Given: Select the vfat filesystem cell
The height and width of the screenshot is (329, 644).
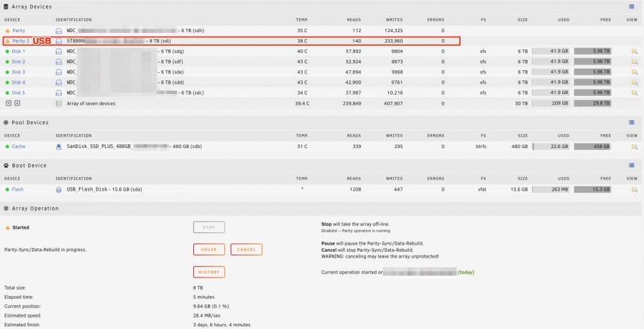Looking at the screenshot, I should coord(483,190).
